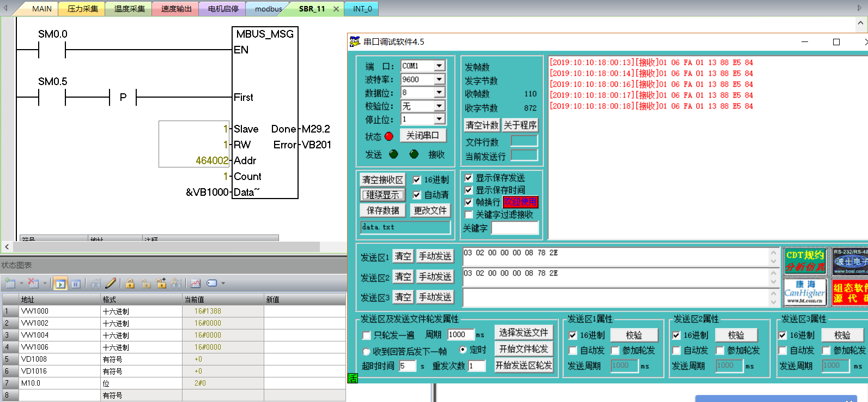The width and height of the screenshot is (868, 402).
Task: Toggle the 16进制 checkbox near 清空接收区
Action: click(x=417, y=180)
